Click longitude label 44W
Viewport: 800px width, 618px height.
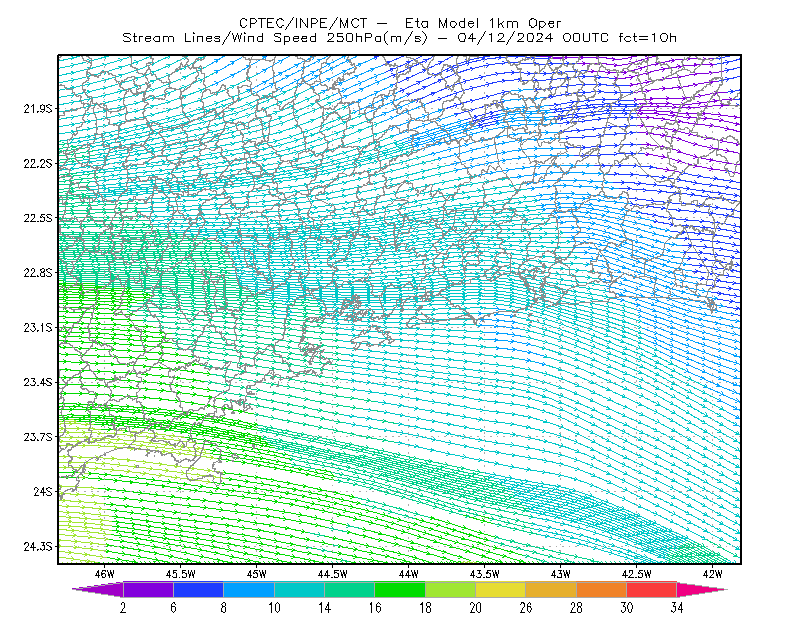click(x=408, y=574)
